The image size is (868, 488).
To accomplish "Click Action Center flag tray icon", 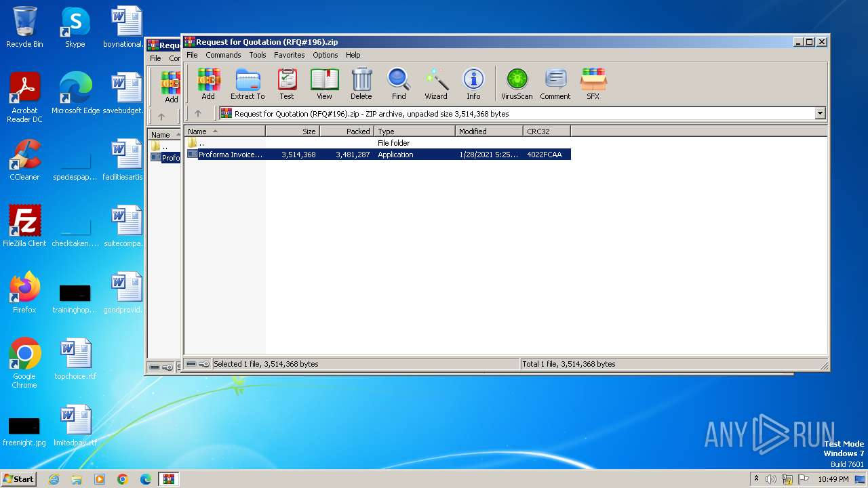I will point(804,479).
